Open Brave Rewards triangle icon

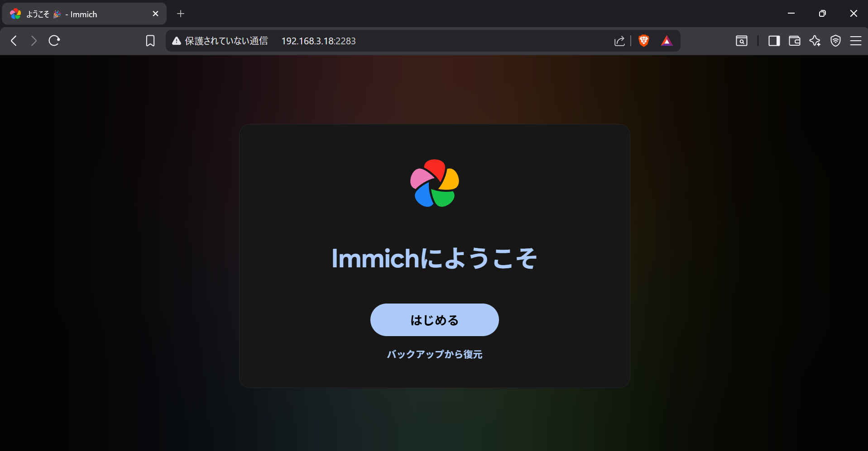(667, 41)
